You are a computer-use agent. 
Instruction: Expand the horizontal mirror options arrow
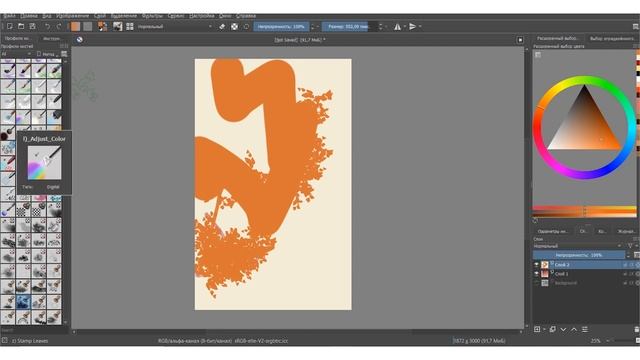point(404,27)
